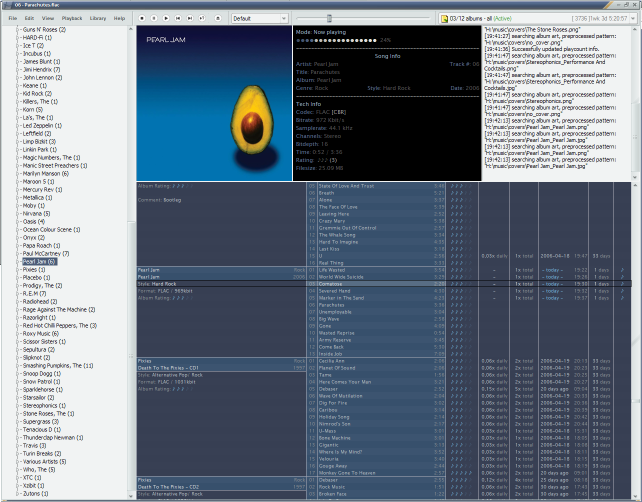Click the Stop playback button
Image resolution: width=642 pixels, height=502 pixels.
143,18
